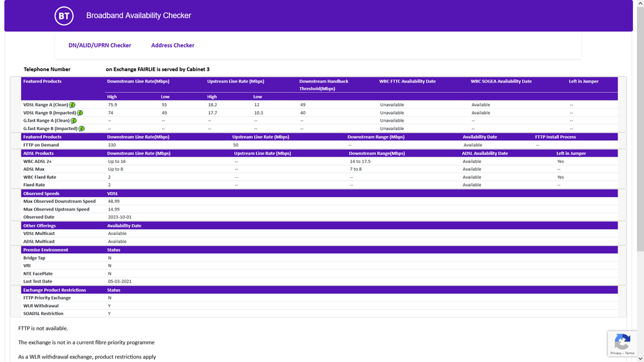The height and width of the screenshot is (362, 644).
Task: Click the reCAPTCHA badge logo
Action: (622, 341)
